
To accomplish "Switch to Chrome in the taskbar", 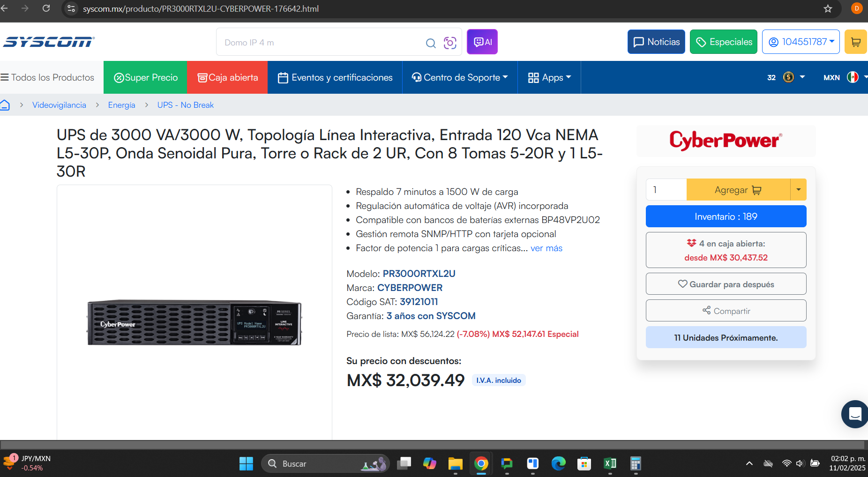I will tap(481, 463).
